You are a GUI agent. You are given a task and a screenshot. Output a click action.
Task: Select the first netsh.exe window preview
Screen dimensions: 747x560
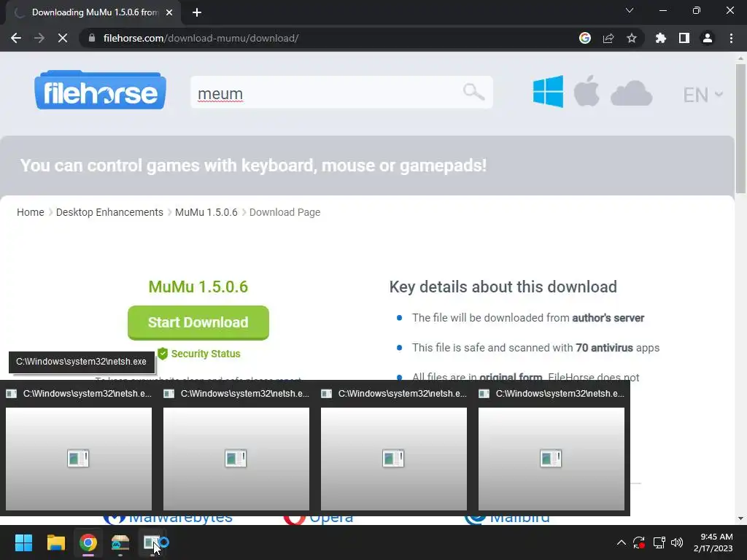click(x=79, y=459)
